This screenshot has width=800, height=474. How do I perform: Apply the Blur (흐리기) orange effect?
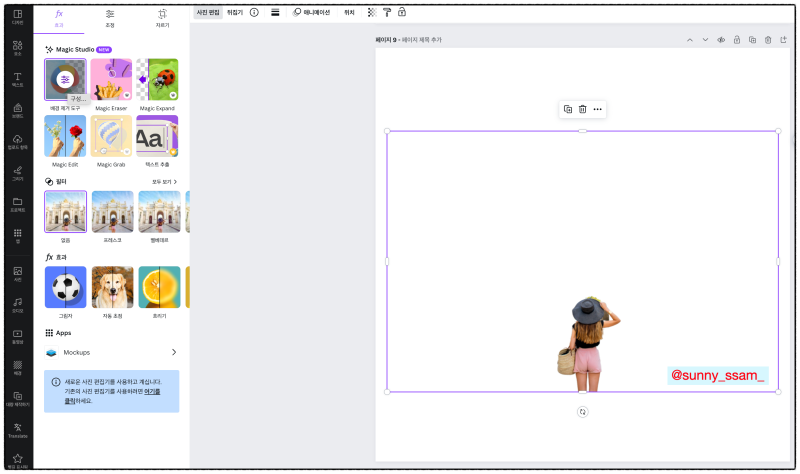pos(160,287)
